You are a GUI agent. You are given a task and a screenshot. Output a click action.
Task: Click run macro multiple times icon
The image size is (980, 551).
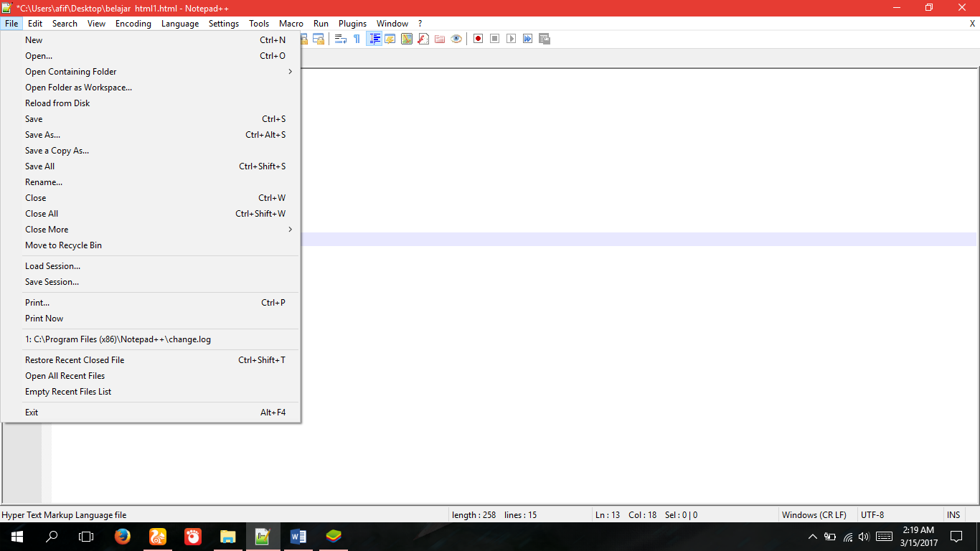pos(528,39)
